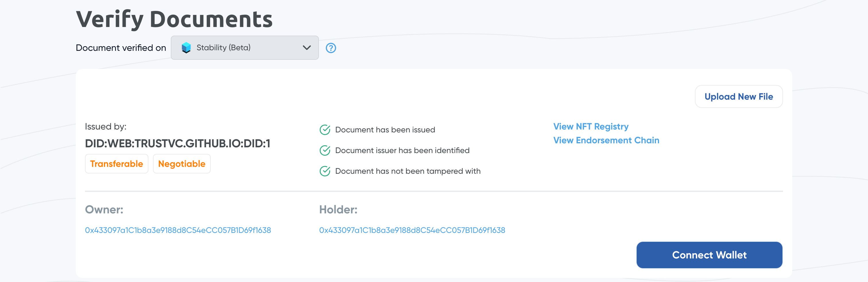The width and height of the screenshot is (868, 282).
Task: Click the DID:WEB:TRUSTVC.GITHUB.IO:DID:1 issuer name
Action: click(x=177, y=144)
